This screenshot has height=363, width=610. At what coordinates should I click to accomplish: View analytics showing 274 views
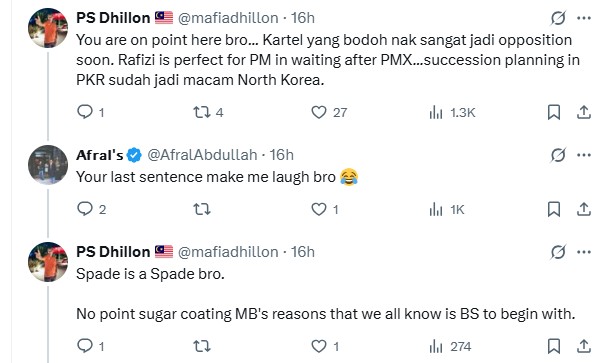coord(450,346)
